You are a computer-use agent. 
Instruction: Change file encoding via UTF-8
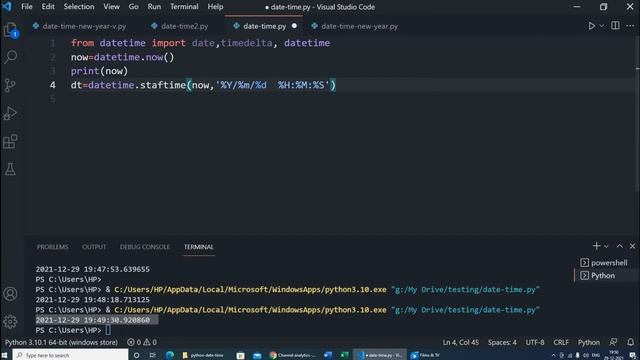tap(535, 342)
